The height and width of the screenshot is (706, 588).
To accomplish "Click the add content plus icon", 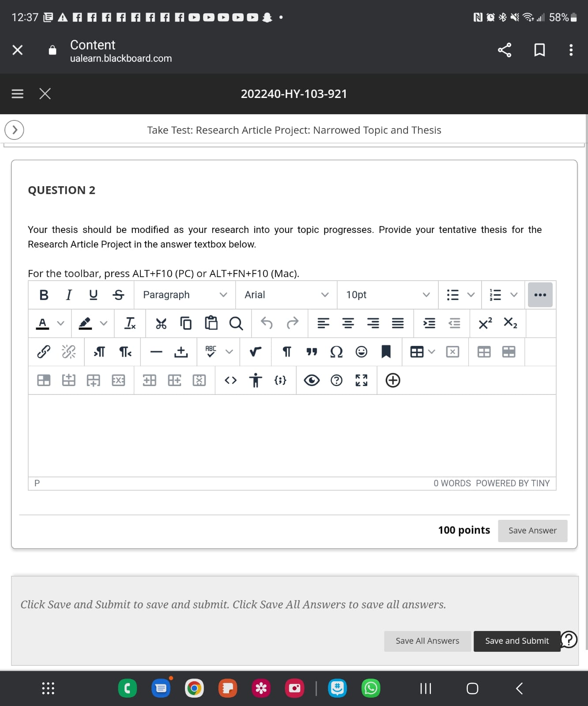I will [x=392, y=380].
